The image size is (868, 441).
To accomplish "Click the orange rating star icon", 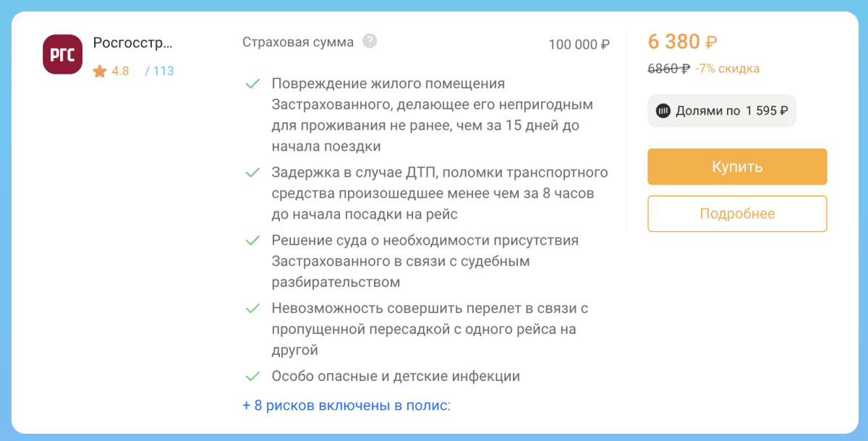I will 99,72.
